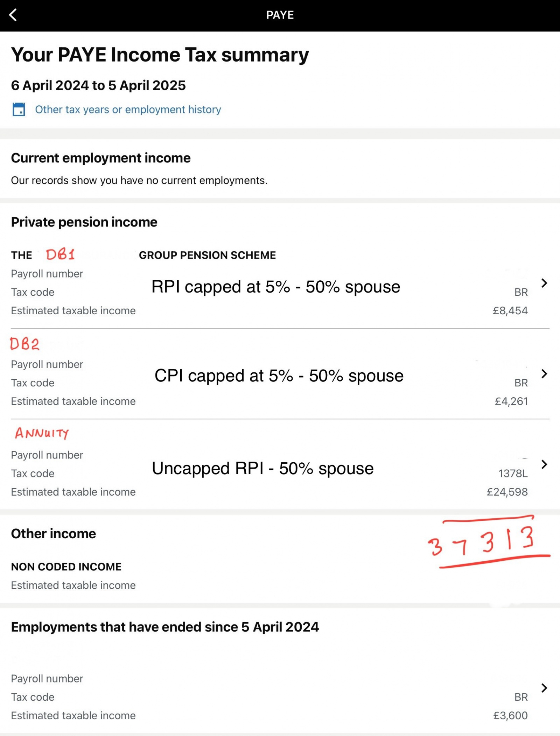Click the red DB2 scheme label
The image size is (560, 736).
(x=24, y=344)
